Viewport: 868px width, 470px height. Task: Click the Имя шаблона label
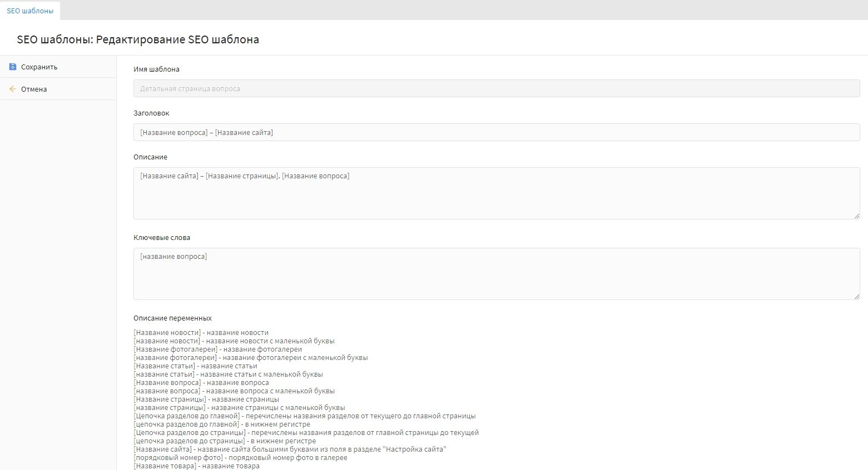156,69
